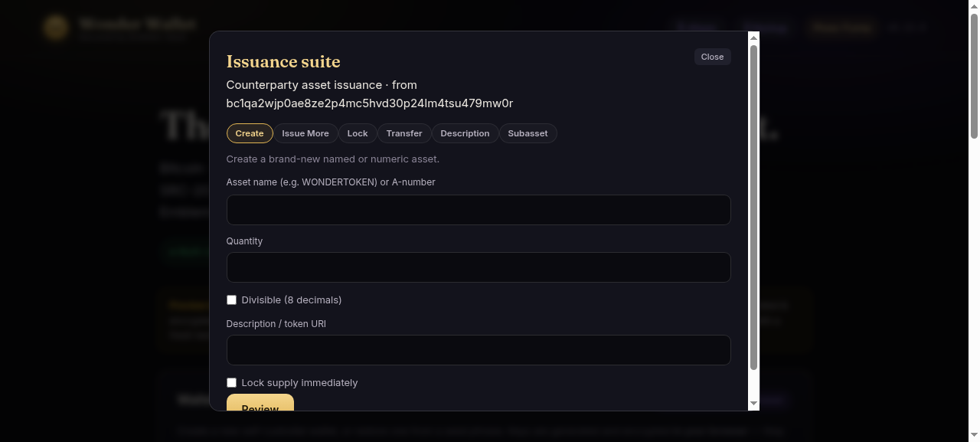
Task: Switch to the Issue More tab
Action: click(x=305, y=133)
